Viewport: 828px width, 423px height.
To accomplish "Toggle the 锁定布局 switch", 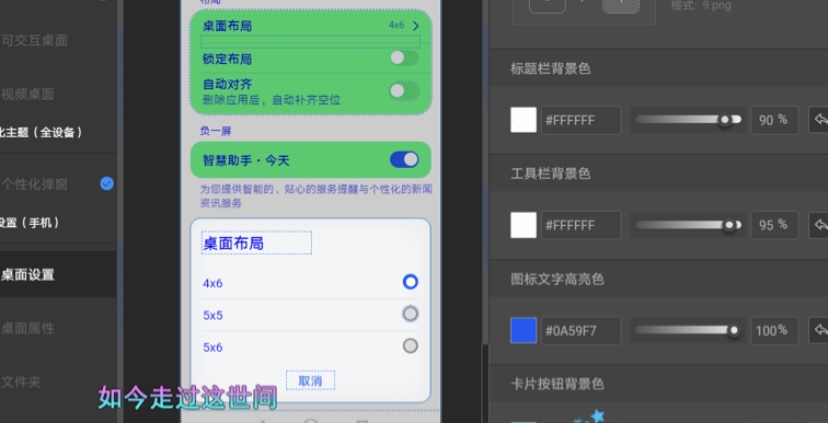I will [x=404, y=58].
